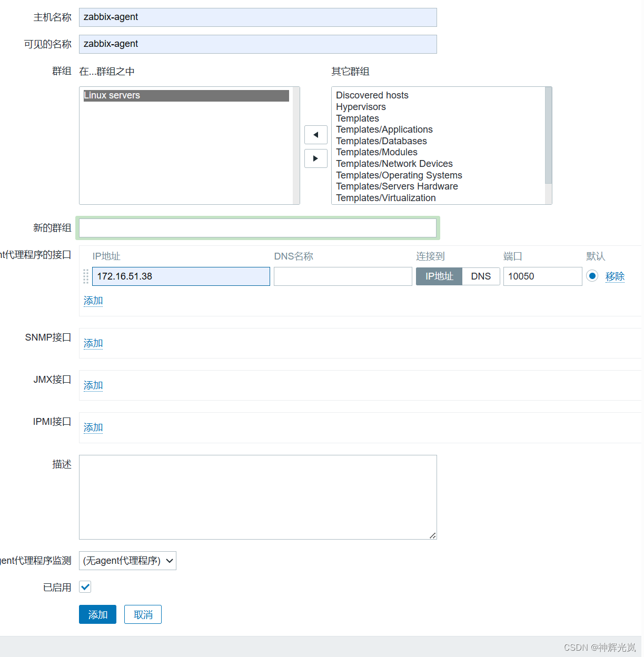The height and width of the screenshot is (657, 644).
Task: Select Templates/Operating Systems group entry
Action: pyautogui.click(x=399, y=175)
